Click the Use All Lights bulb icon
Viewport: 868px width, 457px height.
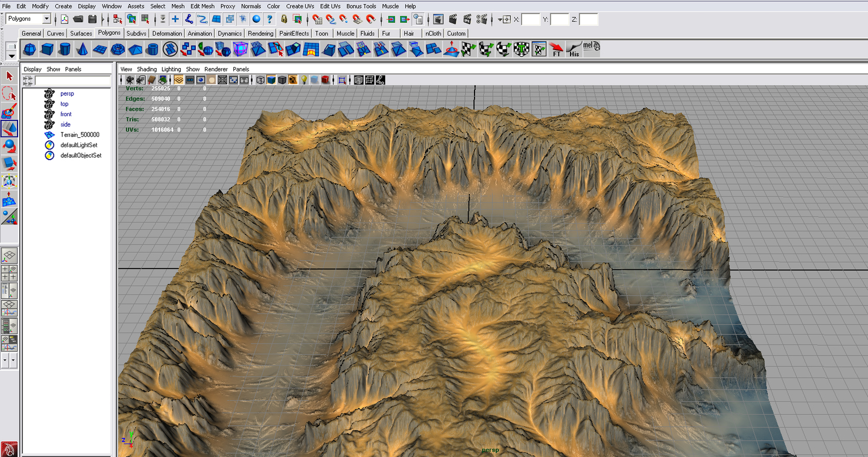tap(303, 80)
